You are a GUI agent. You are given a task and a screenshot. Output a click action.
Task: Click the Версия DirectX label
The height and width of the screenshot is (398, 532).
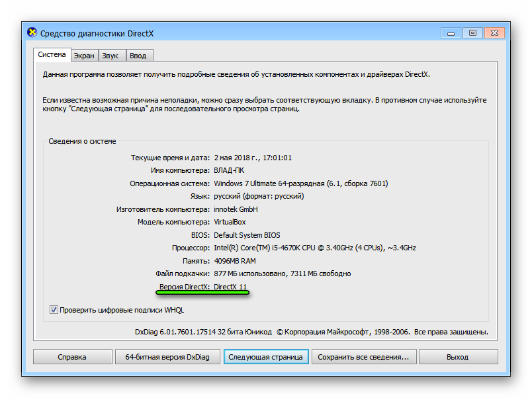point(185,287)
